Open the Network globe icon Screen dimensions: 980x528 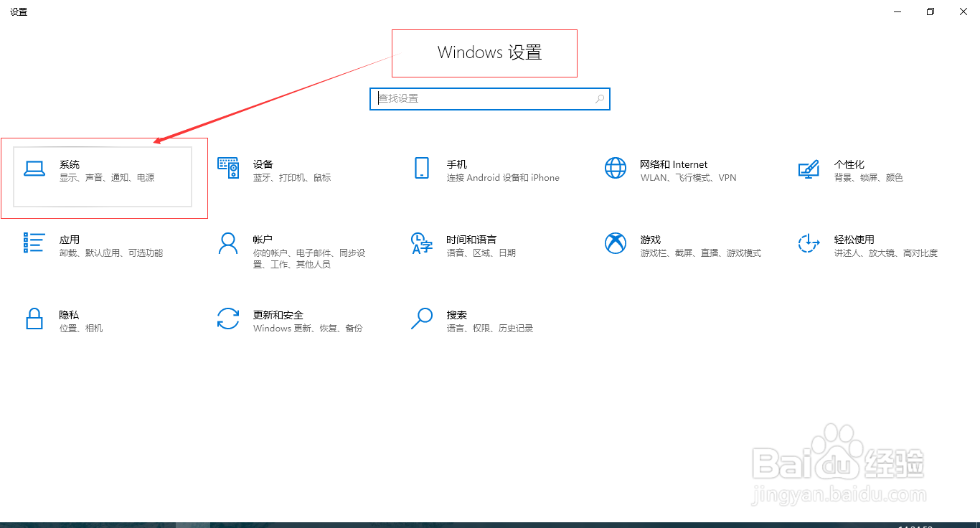point(616,168)
